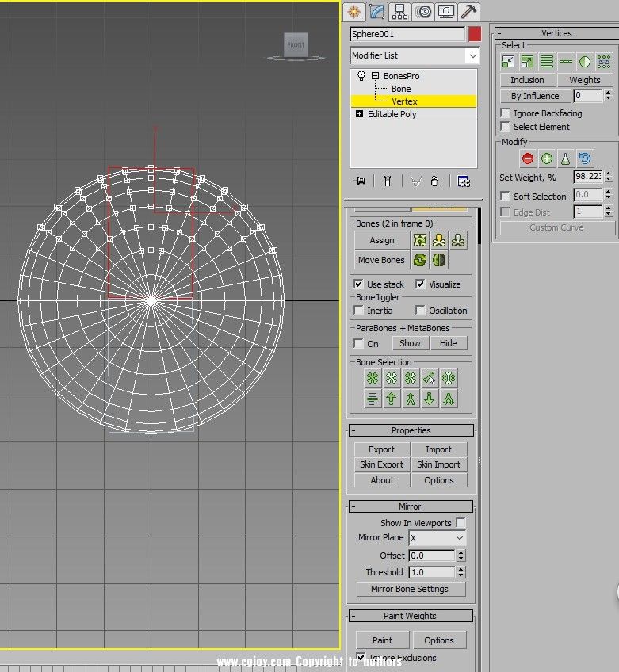Screen dimensions: 619x672
Task: Expand Editable Poly in modifier stack
Action: click(359, 114)
